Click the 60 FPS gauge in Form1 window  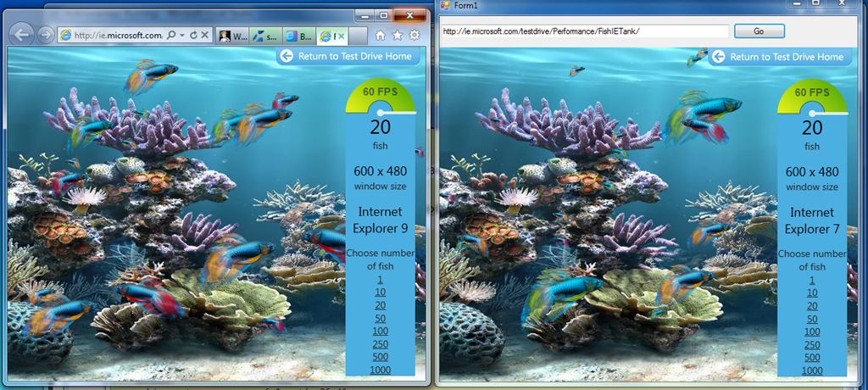(812, 97)
